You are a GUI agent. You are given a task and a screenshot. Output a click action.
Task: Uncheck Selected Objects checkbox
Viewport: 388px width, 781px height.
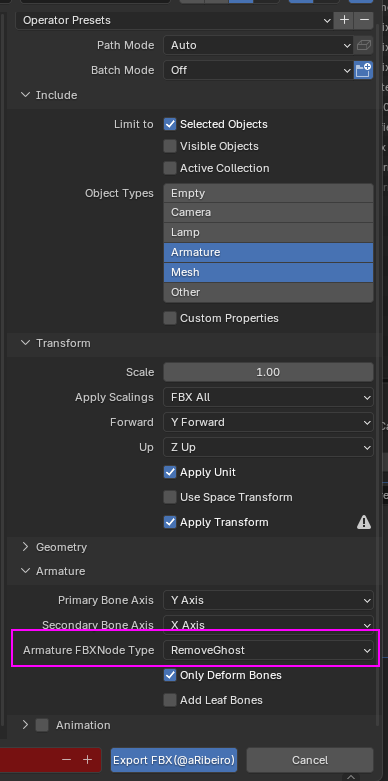(x=170, y=125)
